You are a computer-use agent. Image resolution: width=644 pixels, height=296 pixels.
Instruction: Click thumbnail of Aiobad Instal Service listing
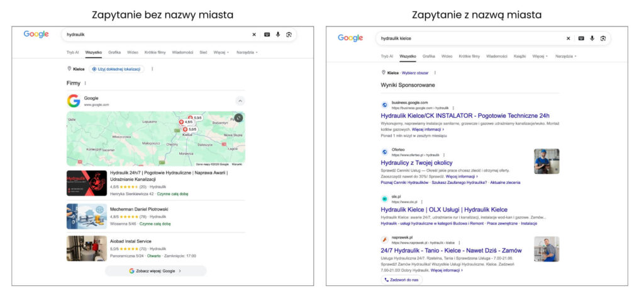click(x=87, y=248)
